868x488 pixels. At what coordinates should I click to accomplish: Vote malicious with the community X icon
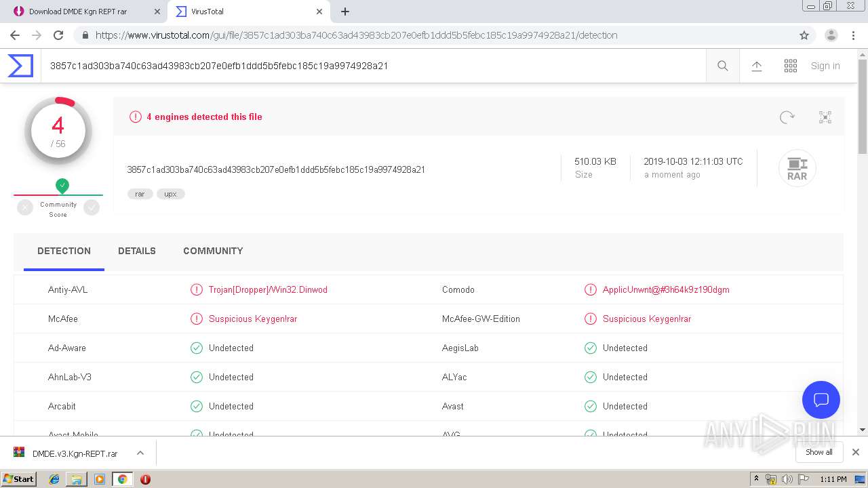pyautogui.click(x=25, y=208)
